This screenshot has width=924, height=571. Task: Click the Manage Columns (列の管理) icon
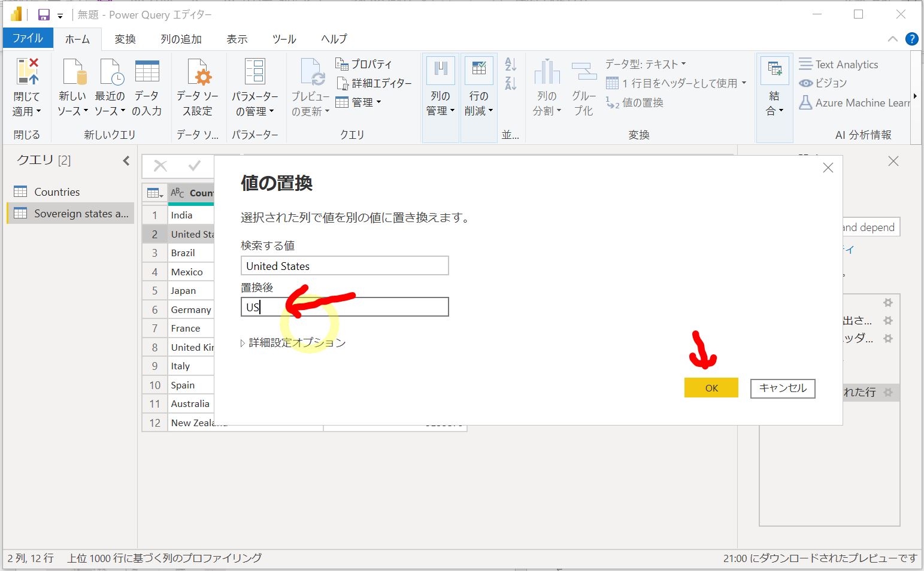pyautogui.click(x=441, y=71)
